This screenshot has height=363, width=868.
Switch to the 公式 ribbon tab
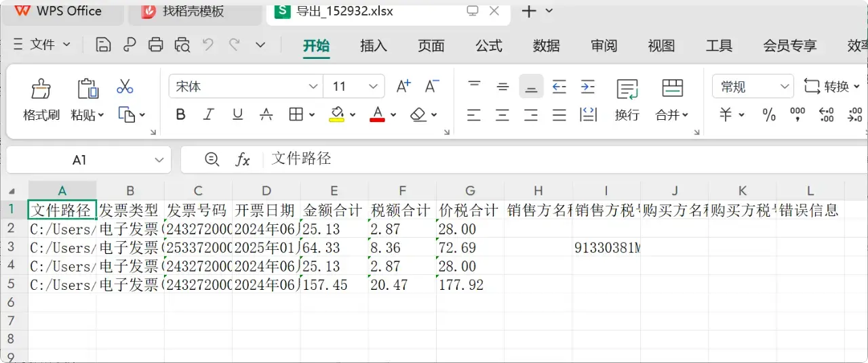(488, 45)
